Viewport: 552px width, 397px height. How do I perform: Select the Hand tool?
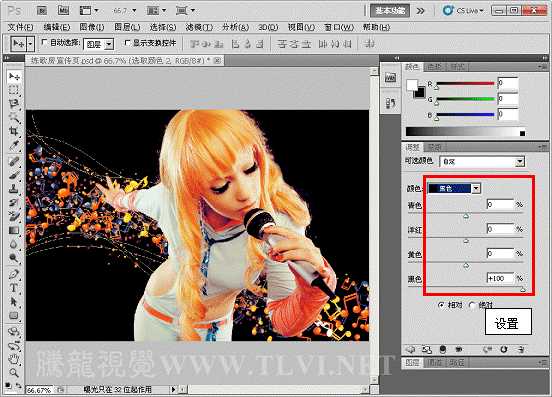pyautogui.click(x=14, y=359)
